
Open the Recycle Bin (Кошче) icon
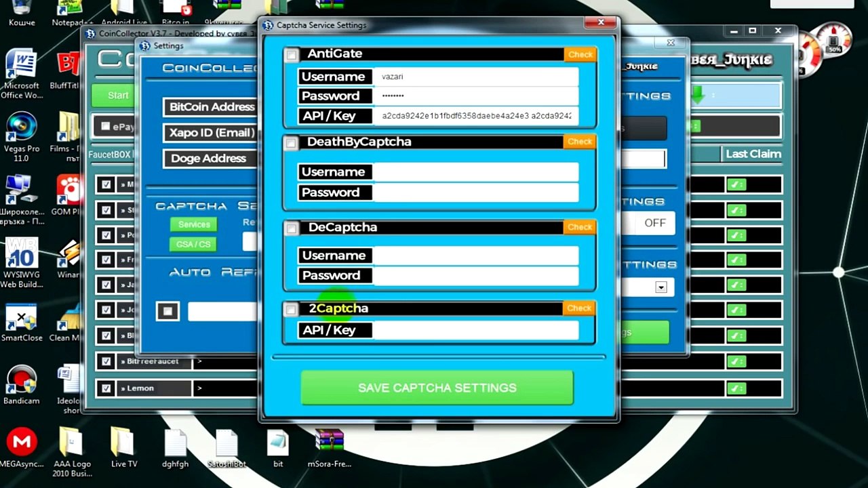click(x=21, y=14)
